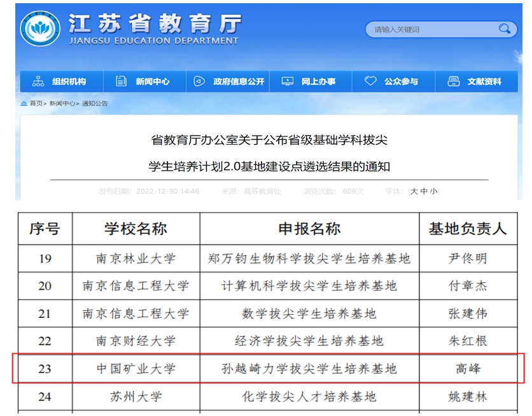532x416 pixels.
Task: Set font size to 大 (large)
Action: pos(414,191)
